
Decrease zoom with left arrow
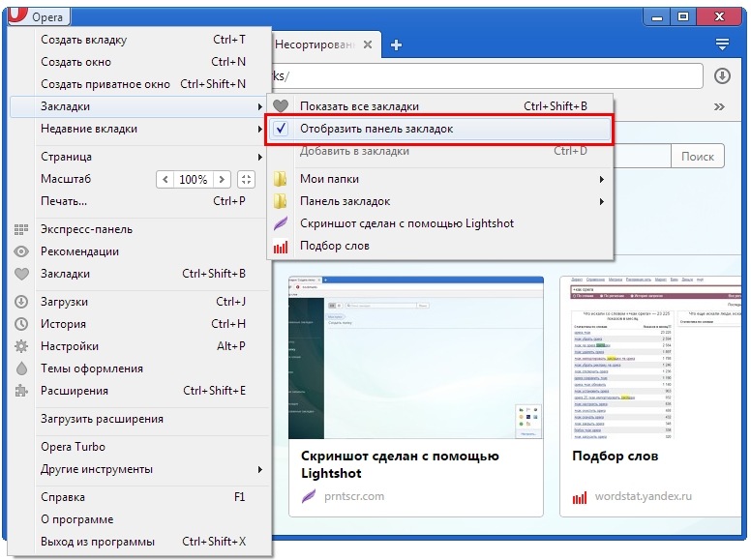(165, 180)
